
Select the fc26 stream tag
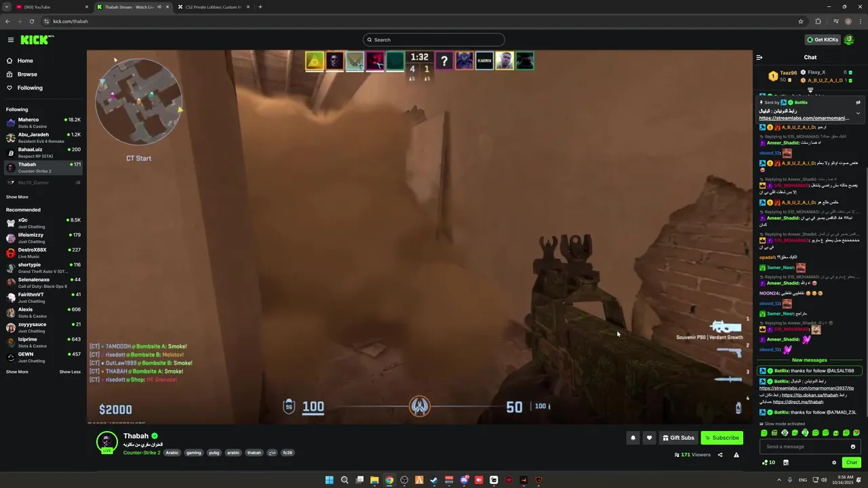coord(288,453)
